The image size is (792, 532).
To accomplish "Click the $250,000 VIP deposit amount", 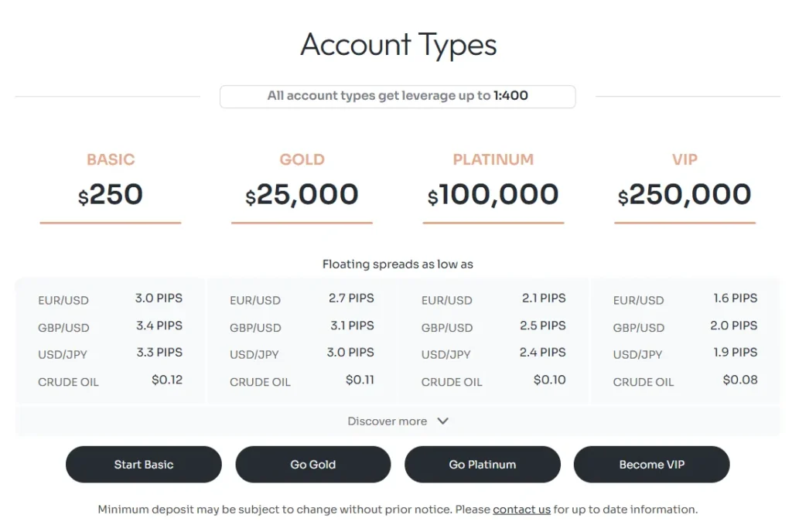I will [x=684, y=195].
